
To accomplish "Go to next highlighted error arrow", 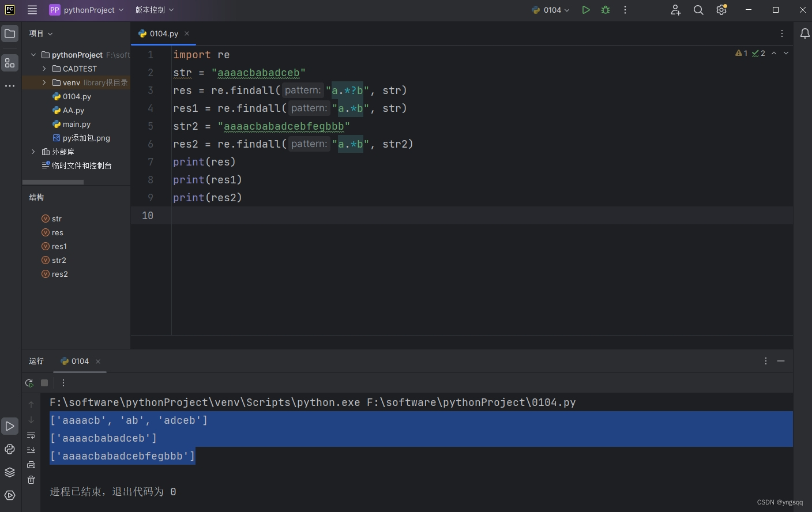I will pos(786,53).
